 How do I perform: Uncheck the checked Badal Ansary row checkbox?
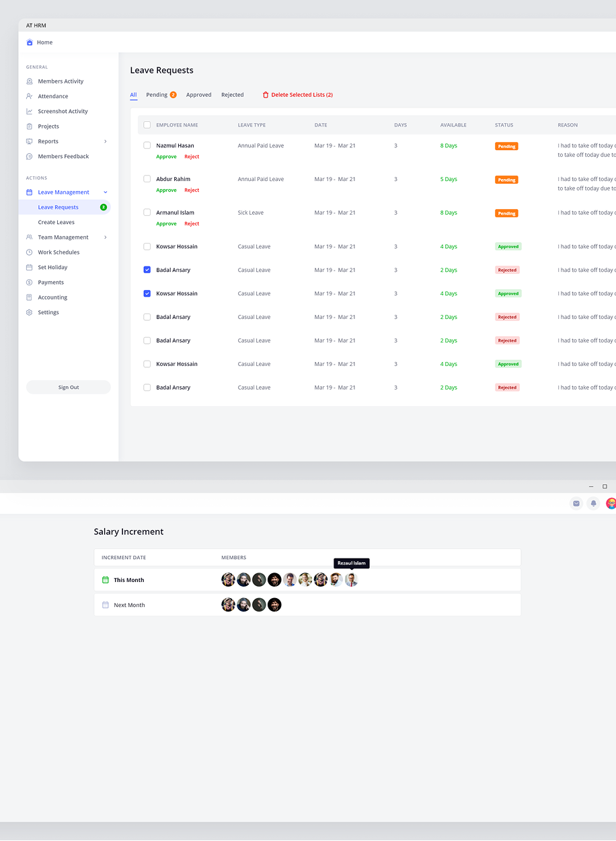(x=147, y=270)
